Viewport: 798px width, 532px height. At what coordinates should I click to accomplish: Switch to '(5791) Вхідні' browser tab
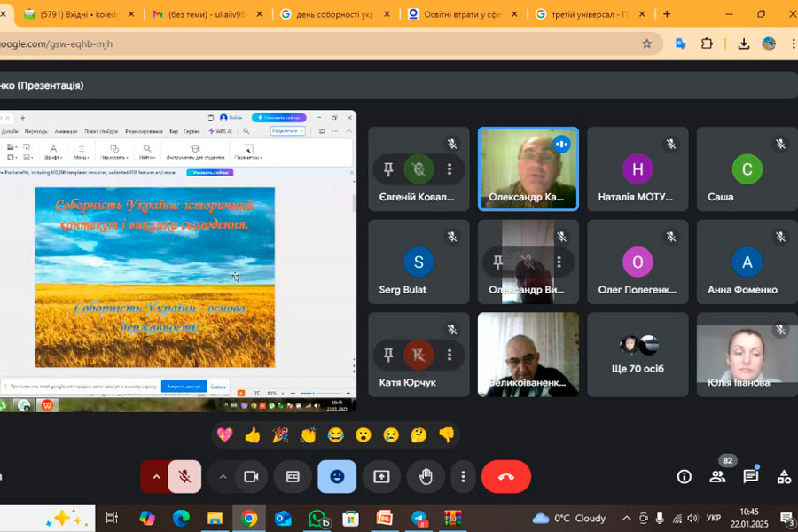[x=79, y=14]
